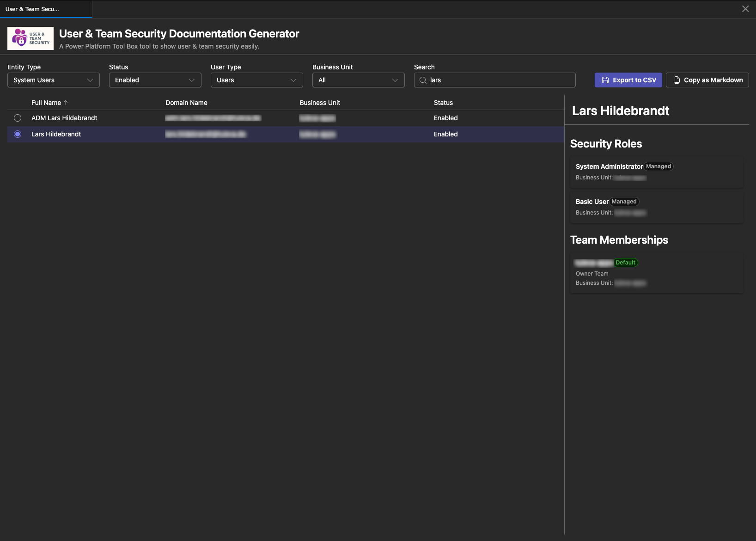Select the ADM Lars Hildebrandt radio button
Screen dimensions: 756x541
(x=18, y=118)
